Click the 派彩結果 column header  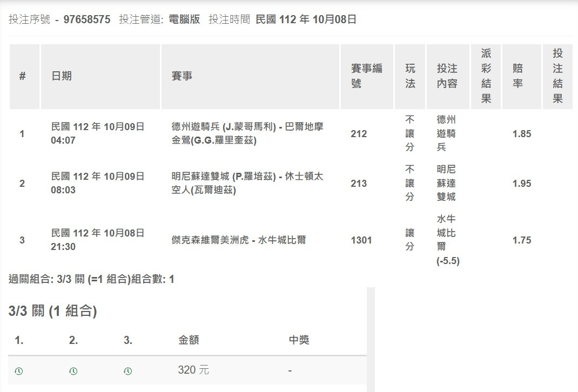pos(486,76)
